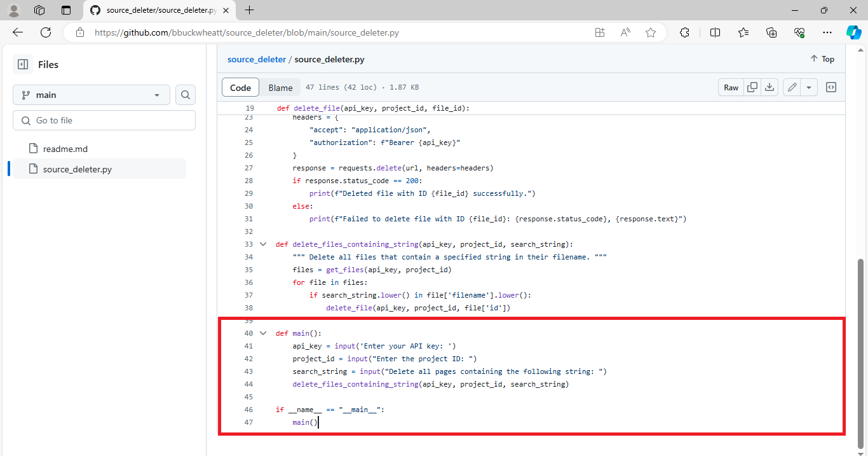Edit the file with the pencil icon
Image resolution: width=868 pixels, height=456 pixels.
pyautogui.click(x=791, y=87)
